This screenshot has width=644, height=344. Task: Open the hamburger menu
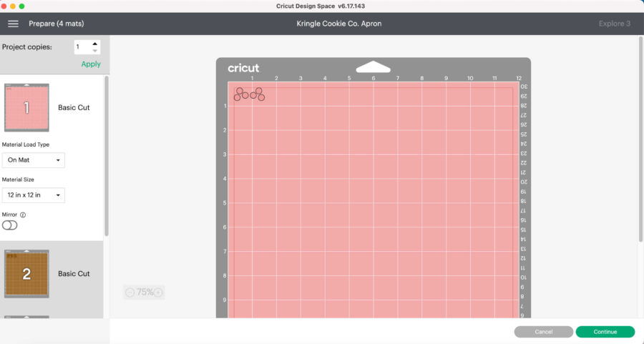tap(13, 24)
